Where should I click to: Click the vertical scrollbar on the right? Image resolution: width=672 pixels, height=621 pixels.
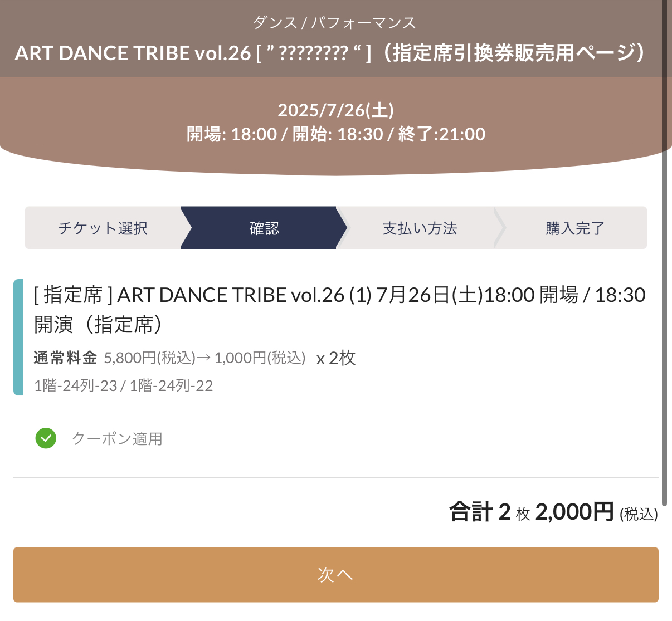[x=664, y=251]
